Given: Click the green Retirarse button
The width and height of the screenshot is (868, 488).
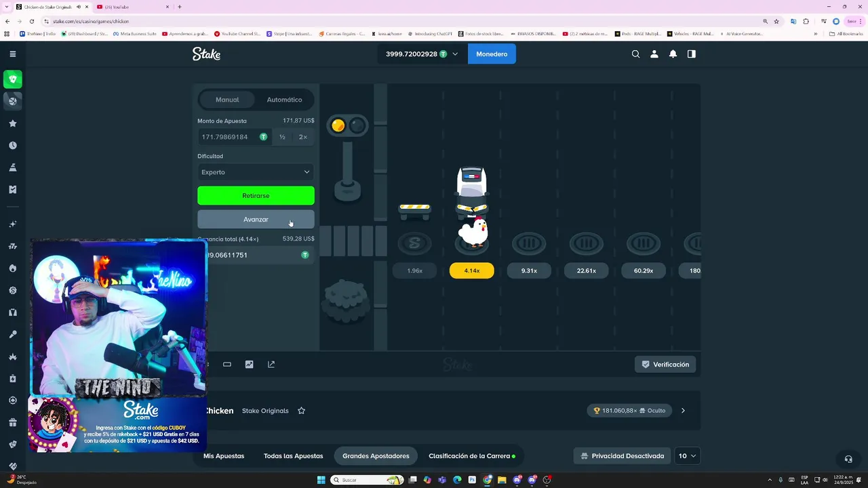Looking at the screenshot, I should [x=256, y=196].
